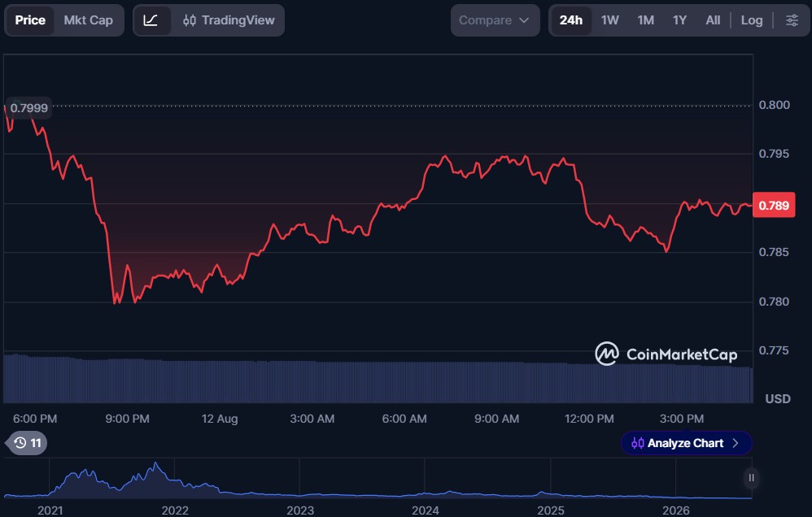Open the Compare dropdown
Screen dimensions: 812x517
point(495,20)
